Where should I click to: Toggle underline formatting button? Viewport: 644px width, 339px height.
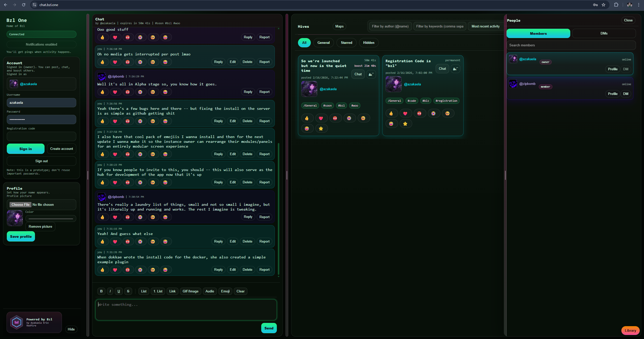[x=119, y=291]
